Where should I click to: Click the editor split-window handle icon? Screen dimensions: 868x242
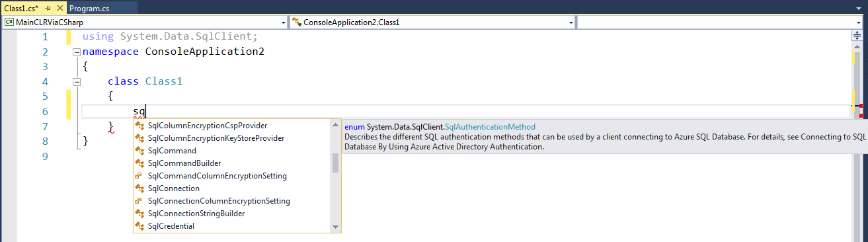coord(858,36)
